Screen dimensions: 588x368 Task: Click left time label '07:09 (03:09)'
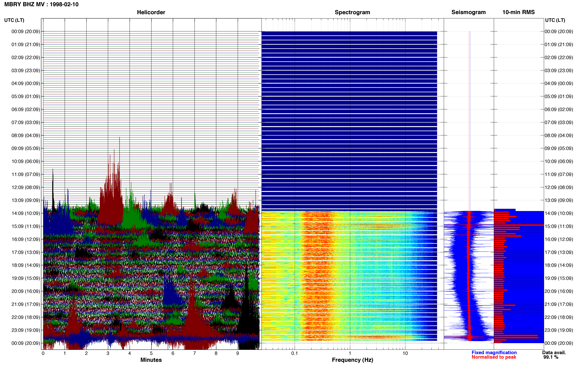(26, 122)
